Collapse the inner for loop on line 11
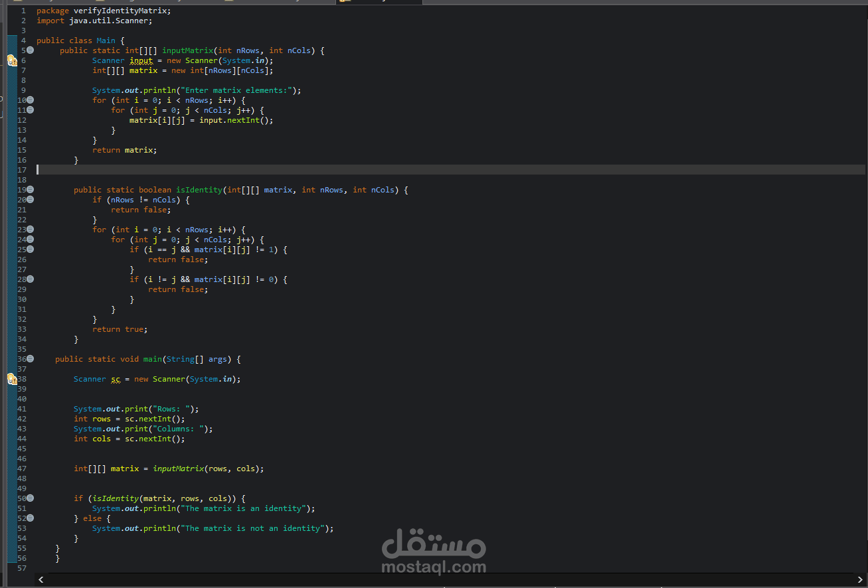This screenshot has height=588, width=868. (x=31, y=110)
